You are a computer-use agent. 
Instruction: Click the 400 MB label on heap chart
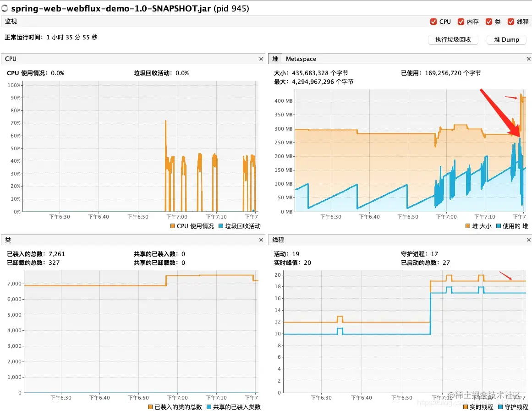click(283, 101)
